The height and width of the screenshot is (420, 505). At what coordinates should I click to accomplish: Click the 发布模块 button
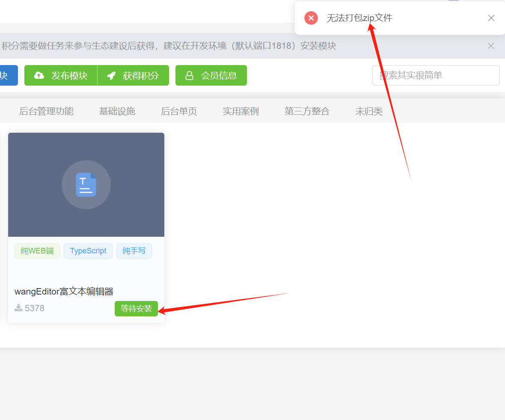coord(61,75)
